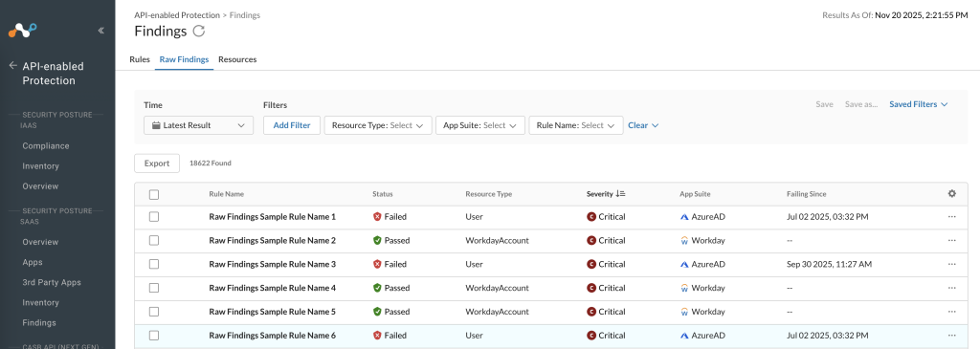
Task: Click the Add Filter button
Action: pos(292,125)
